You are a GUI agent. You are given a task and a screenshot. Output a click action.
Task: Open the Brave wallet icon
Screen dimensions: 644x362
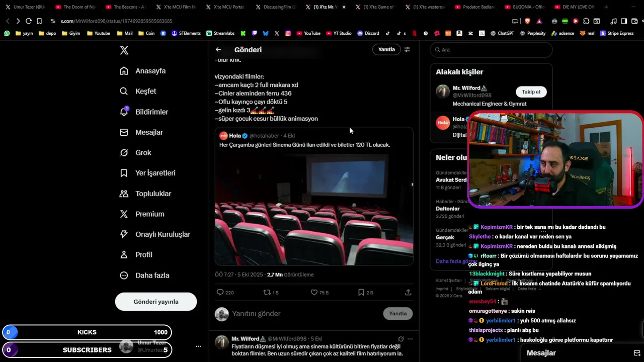(x=634, y=21)
